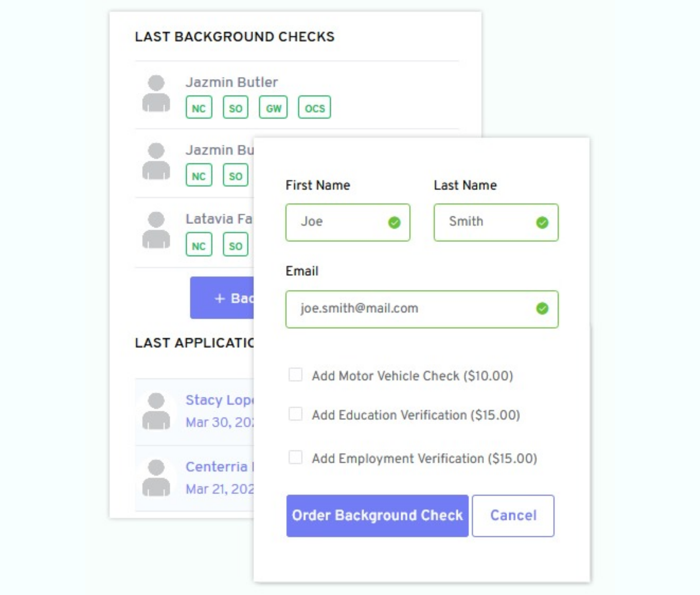
Task: Tick Add Education Verification checkbox
Action: coord(295,414)
